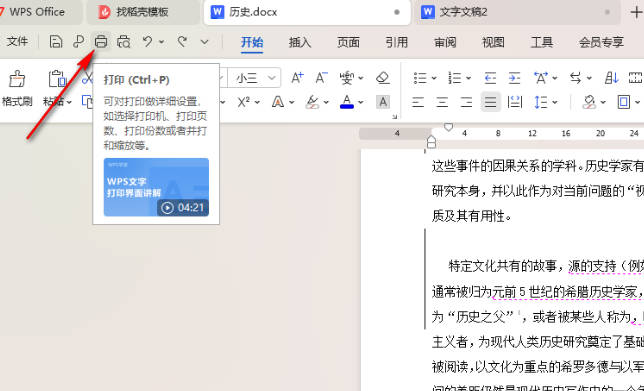644x391 pixels.
Task: Click the Print icon in quick access toolbar
Action: 101,41
